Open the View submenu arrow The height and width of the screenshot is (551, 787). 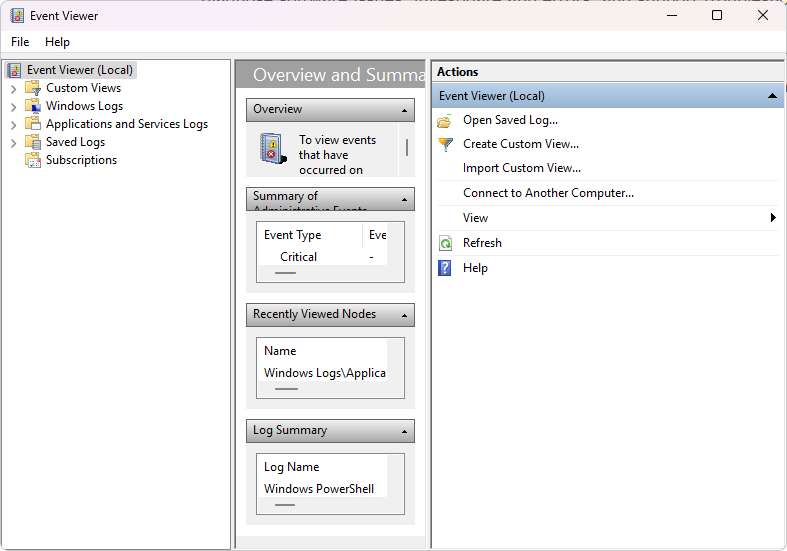tap(773, 218)
